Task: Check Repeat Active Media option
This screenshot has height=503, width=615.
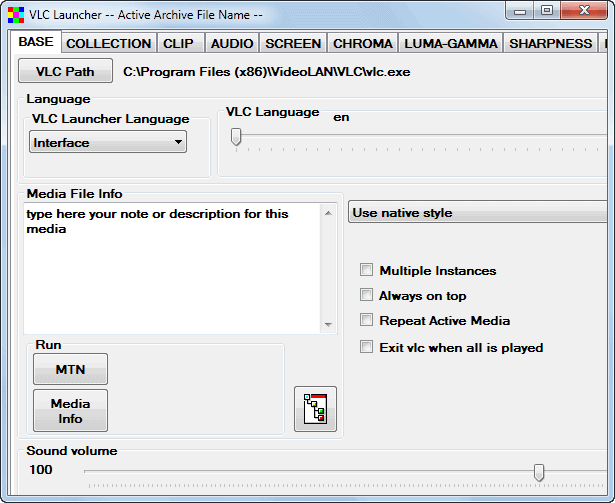Action: (x=366, y=320)
